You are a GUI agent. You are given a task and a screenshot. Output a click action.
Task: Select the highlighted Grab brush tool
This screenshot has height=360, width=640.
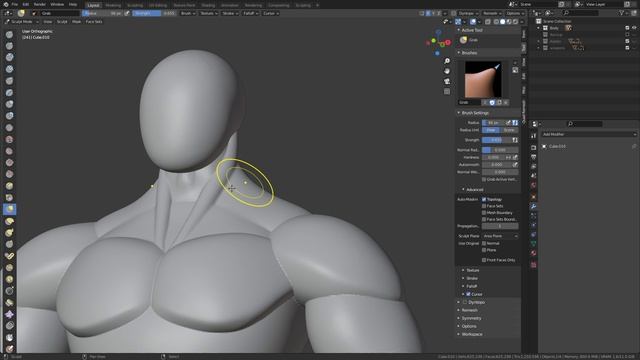click(x=9, y=209)
